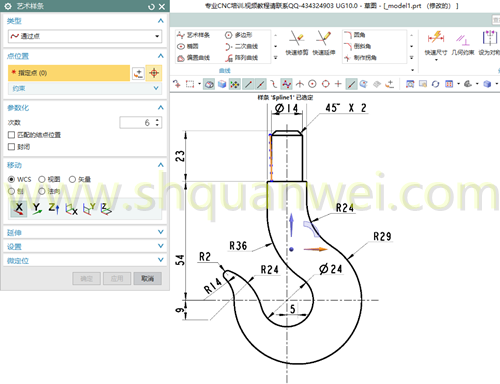Click the Specify Point (指定点) selection field
The width and height of the screenshot is (500, 384).
point(69,73)
